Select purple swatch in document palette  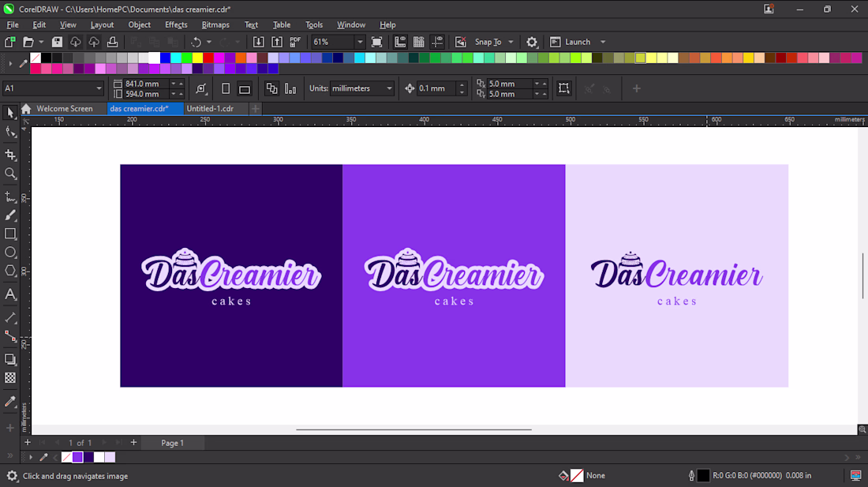click(77, 457)
